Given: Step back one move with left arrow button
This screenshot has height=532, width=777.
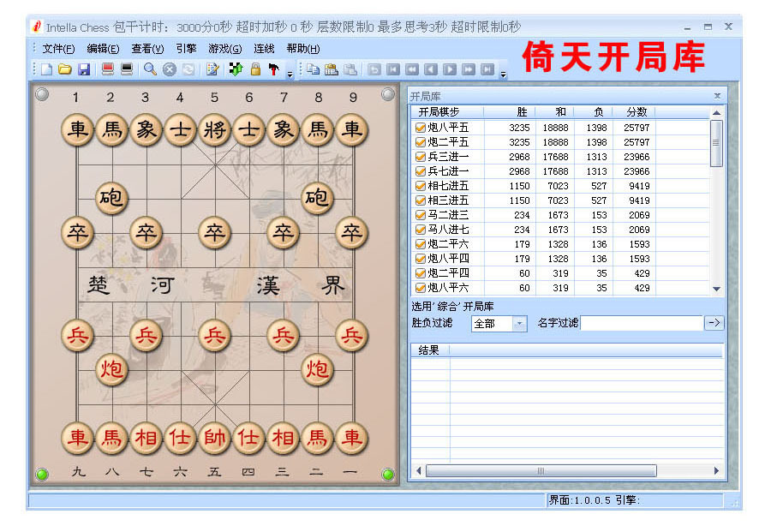Looking at the screenshot, I should tap(431, 69).
